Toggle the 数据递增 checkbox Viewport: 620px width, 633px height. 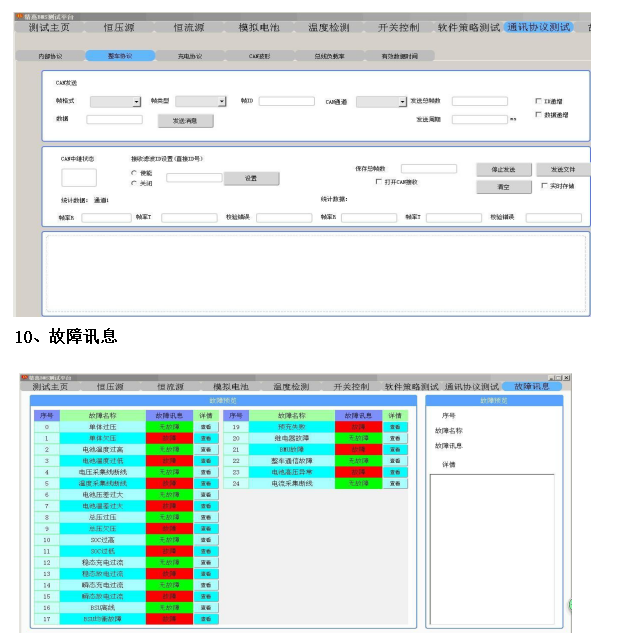tap(539, 115)
